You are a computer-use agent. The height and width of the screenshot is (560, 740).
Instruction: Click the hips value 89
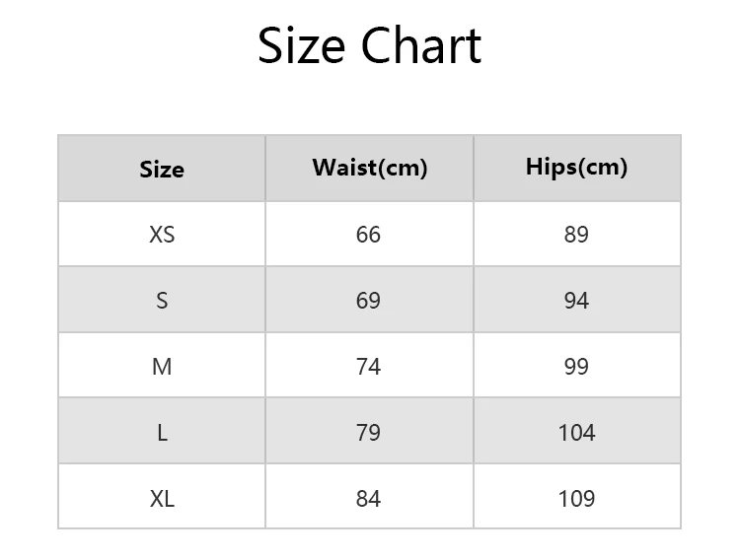[x=576, y=235]
